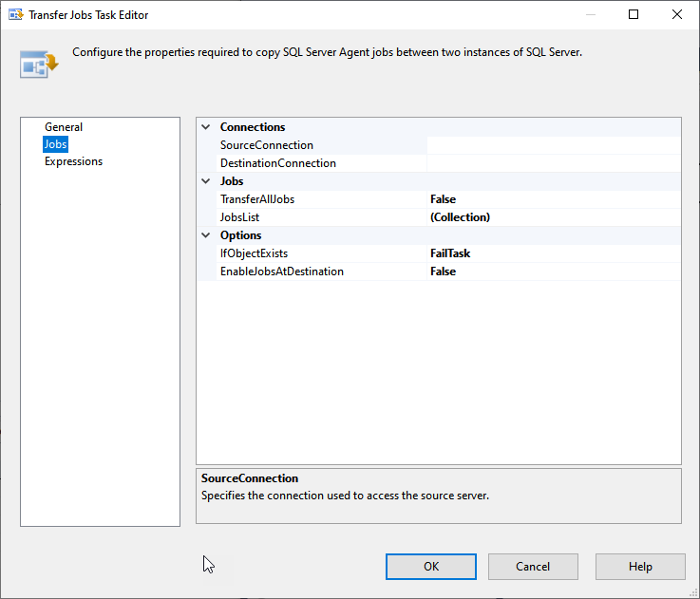Collapse the Jobs property category
The width and height of the screenshot is (700, 599).
pyautogui.click(x=206, y=181)
